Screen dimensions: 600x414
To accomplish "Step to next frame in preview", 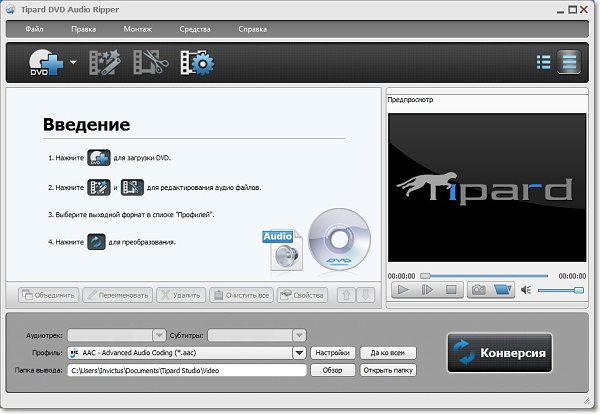I will 427,290.
